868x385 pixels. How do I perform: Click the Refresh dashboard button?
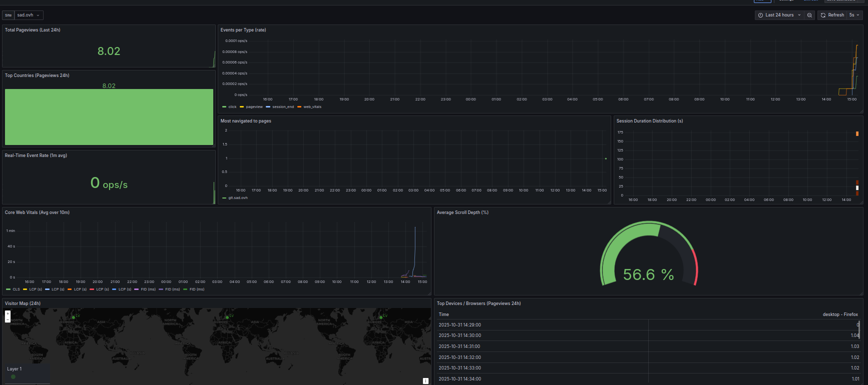[832, 15]
